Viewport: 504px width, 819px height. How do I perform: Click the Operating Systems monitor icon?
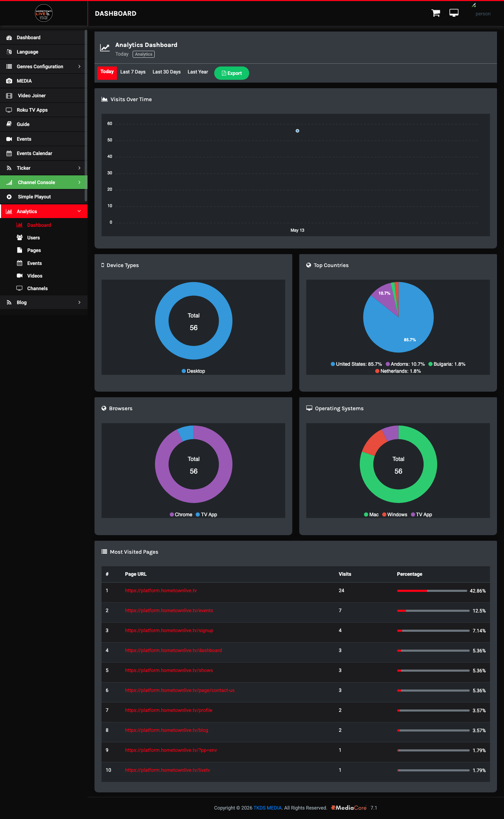(x=309, y=408)
